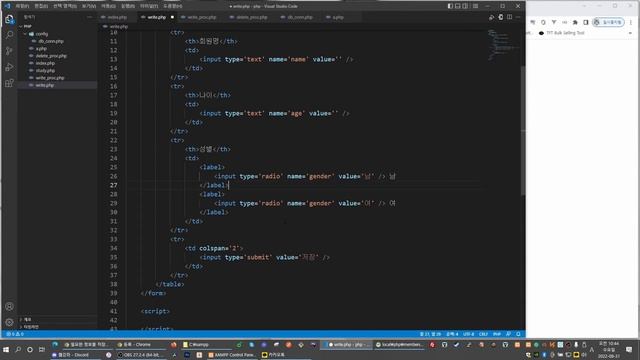
Task: Click the open changes icon in editor toolbar
Action: (x=500, y=17)
